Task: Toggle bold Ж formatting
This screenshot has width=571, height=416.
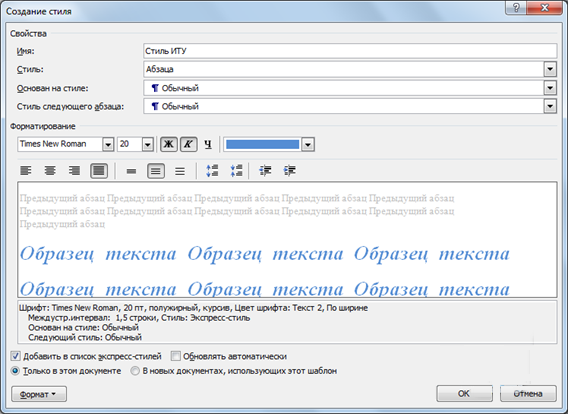Action: [x=169, y=145]
